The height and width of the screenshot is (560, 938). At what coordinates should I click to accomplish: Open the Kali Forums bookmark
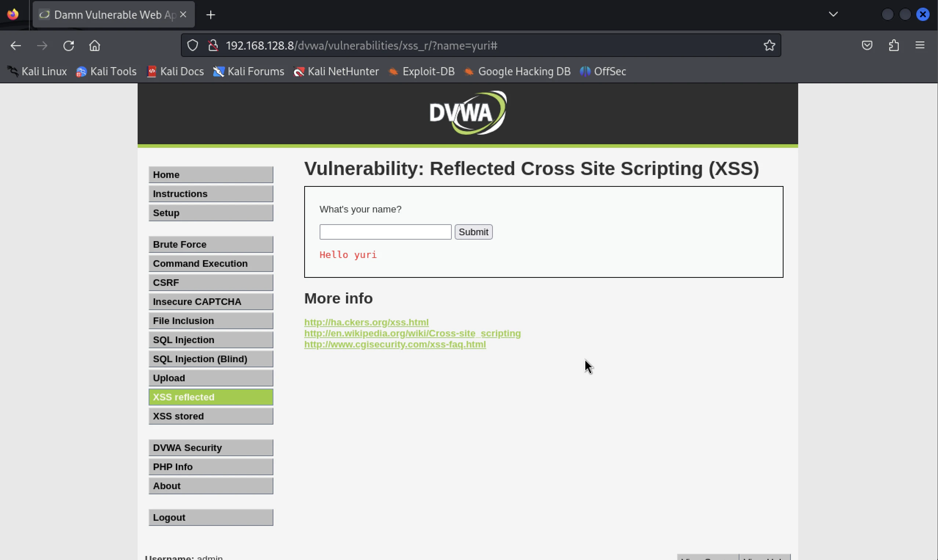pyautogui.click(x=249, y=71)
